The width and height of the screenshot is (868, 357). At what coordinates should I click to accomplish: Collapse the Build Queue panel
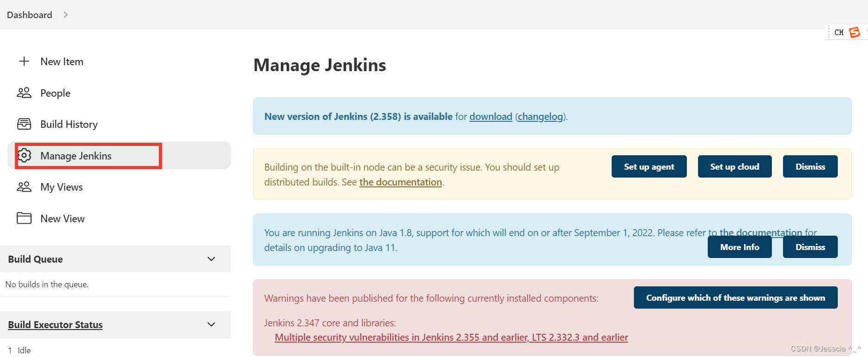coord(211,259)
